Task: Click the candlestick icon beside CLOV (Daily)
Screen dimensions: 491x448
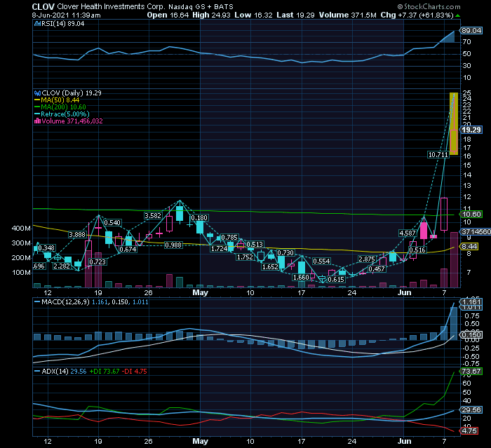Action: 38,93
